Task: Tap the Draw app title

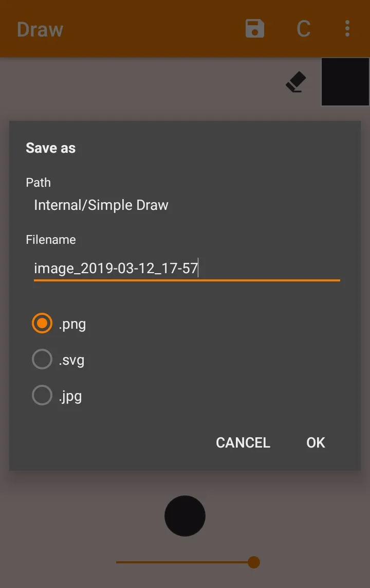Action: pyautogui.click(x=40, y=29)
